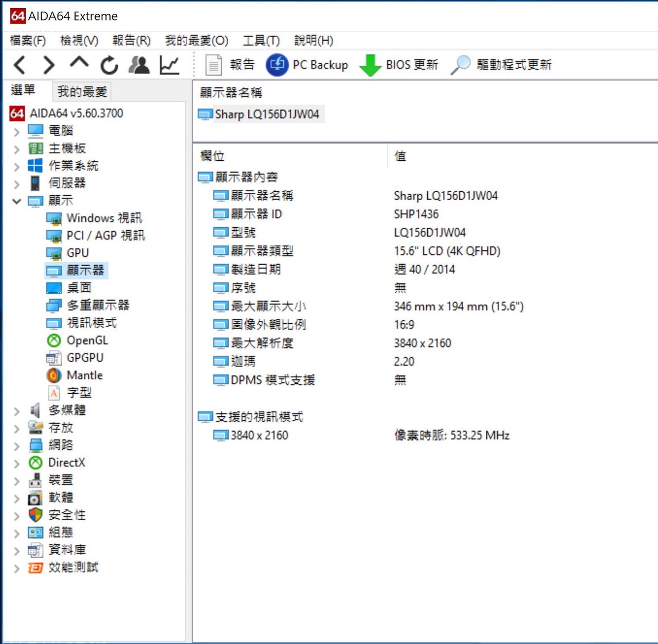This screenshot has height=644, width=658.
Task: Click the 字型 font icon in the tree
Action: pyautogui.click(x=54, y=393)
